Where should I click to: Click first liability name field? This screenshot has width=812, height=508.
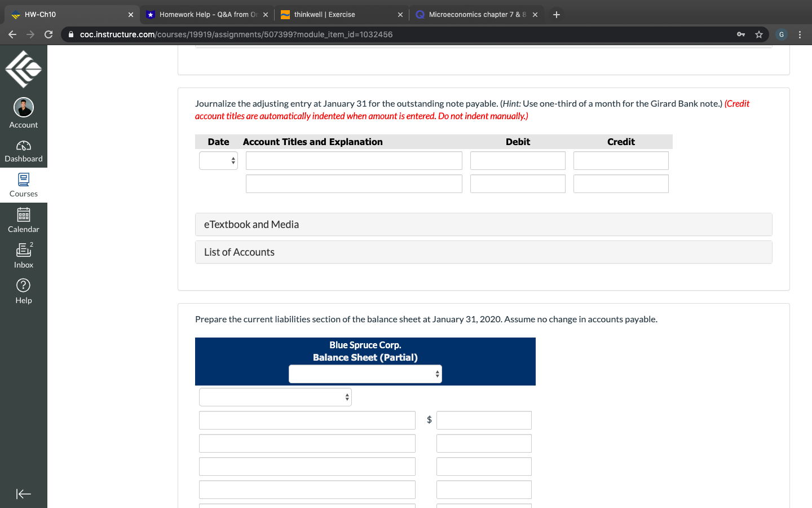[x=307, y=421]
